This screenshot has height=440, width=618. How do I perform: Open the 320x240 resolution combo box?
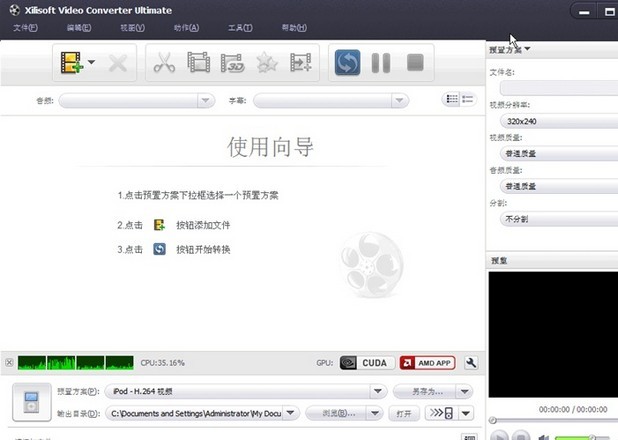tap(559, 121)
